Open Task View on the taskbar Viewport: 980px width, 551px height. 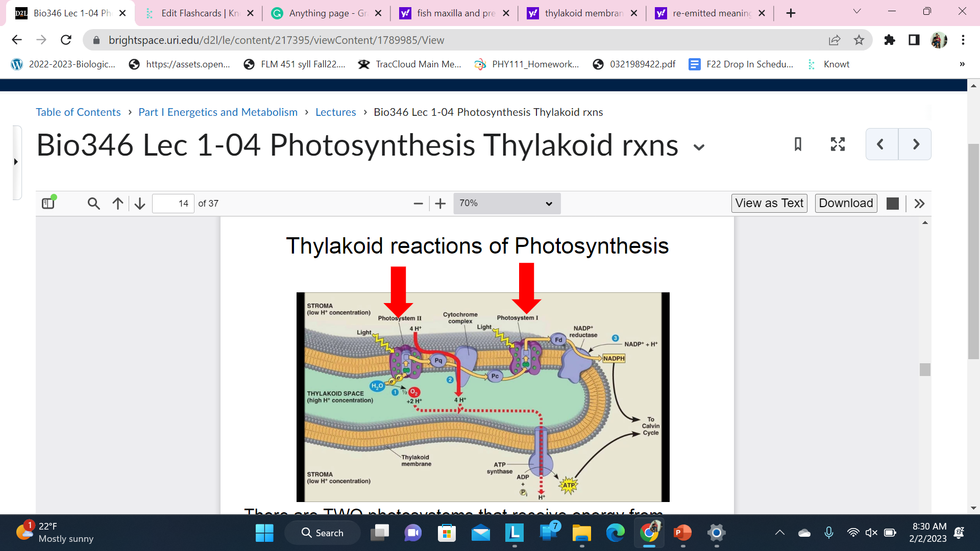379,533
